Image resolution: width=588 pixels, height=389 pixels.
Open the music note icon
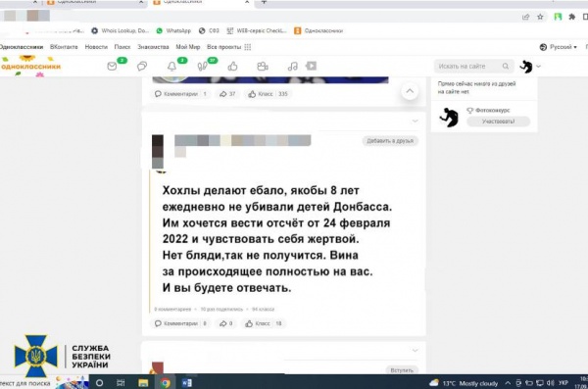coord(292,67)
